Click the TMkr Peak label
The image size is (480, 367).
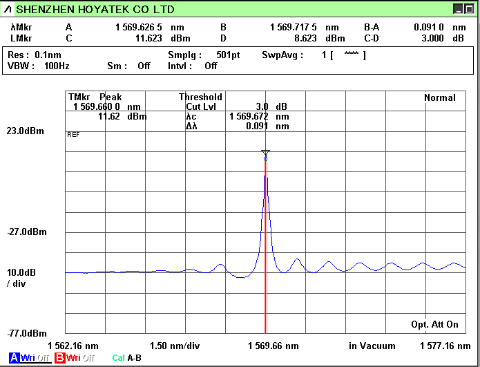click(x=95, y=97)
